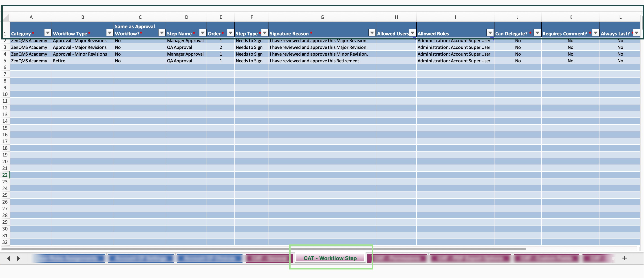Open the Can Delegate? filter dropdown

pos(537,33)
